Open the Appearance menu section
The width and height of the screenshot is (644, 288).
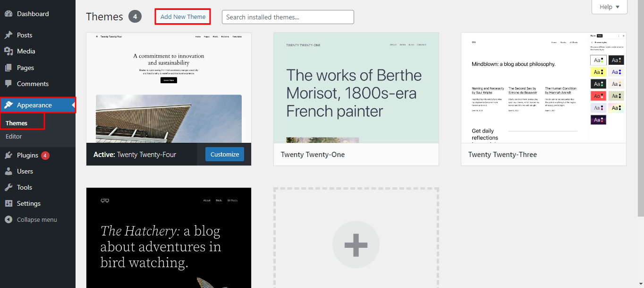coord(34,105)
